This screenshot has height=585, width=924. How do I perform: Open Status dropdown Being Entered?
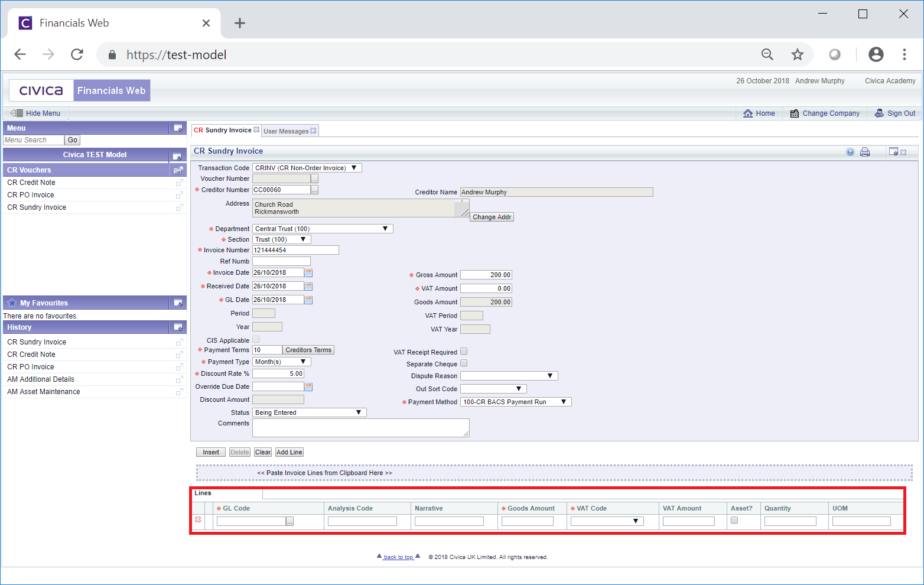point(310,412)
